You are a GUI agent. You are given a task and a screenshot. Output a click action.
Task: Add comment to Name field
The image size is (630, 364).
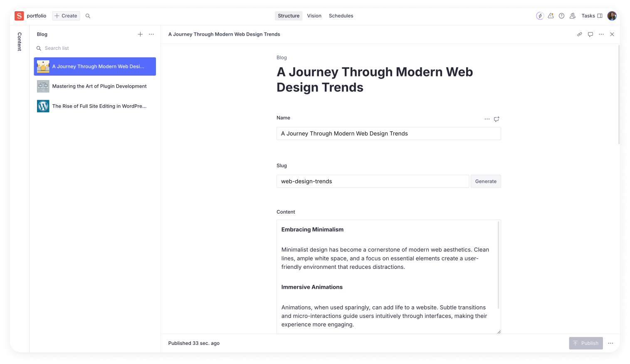coord(497,119)
